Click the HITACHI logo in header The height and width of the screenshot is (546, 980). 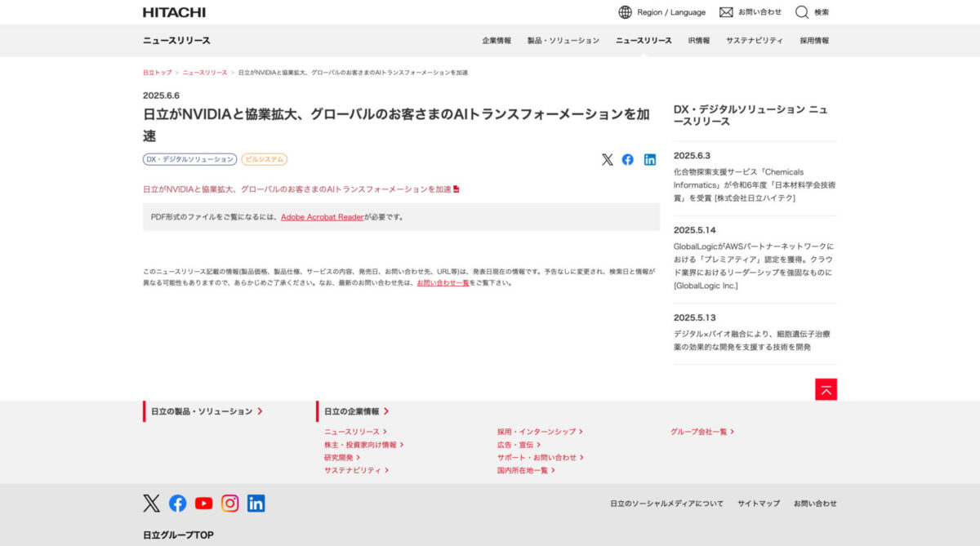click(174, 12)
